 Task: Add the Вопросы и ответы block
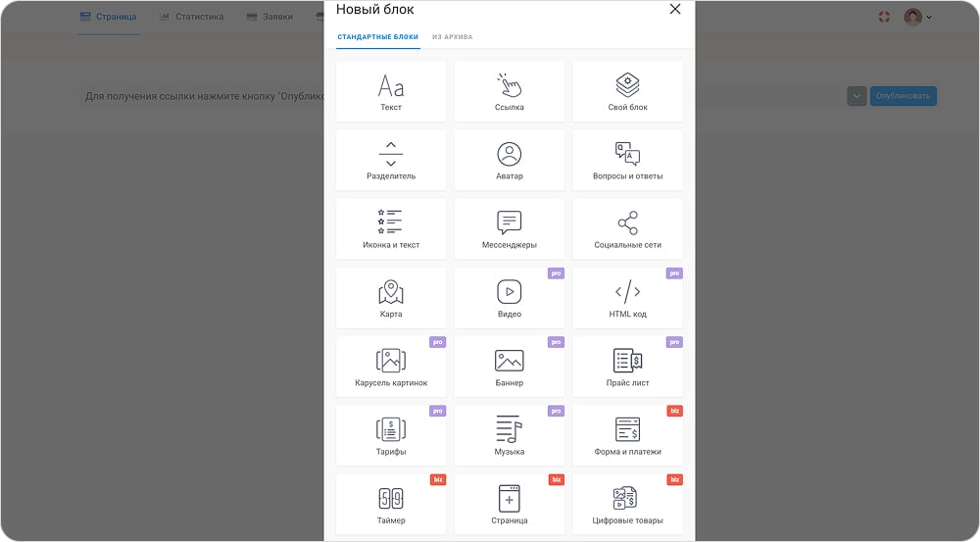(x=627, y=161)
